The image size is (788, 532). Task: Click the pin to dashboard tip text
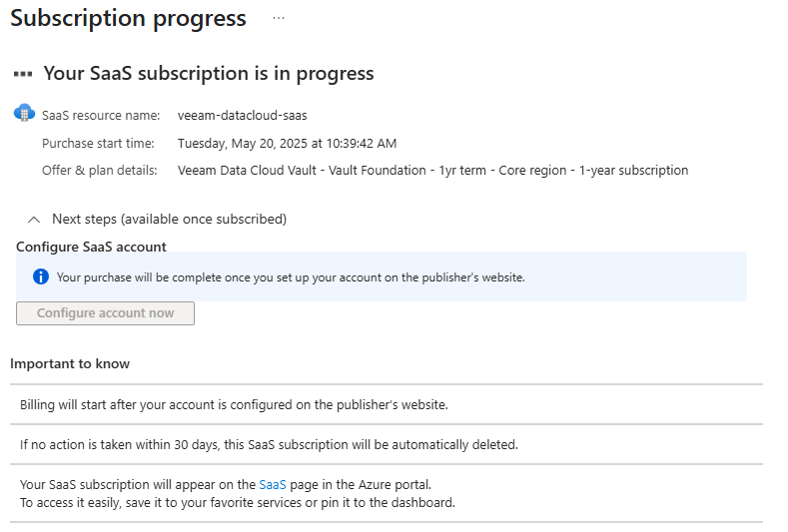pos(238,503)
